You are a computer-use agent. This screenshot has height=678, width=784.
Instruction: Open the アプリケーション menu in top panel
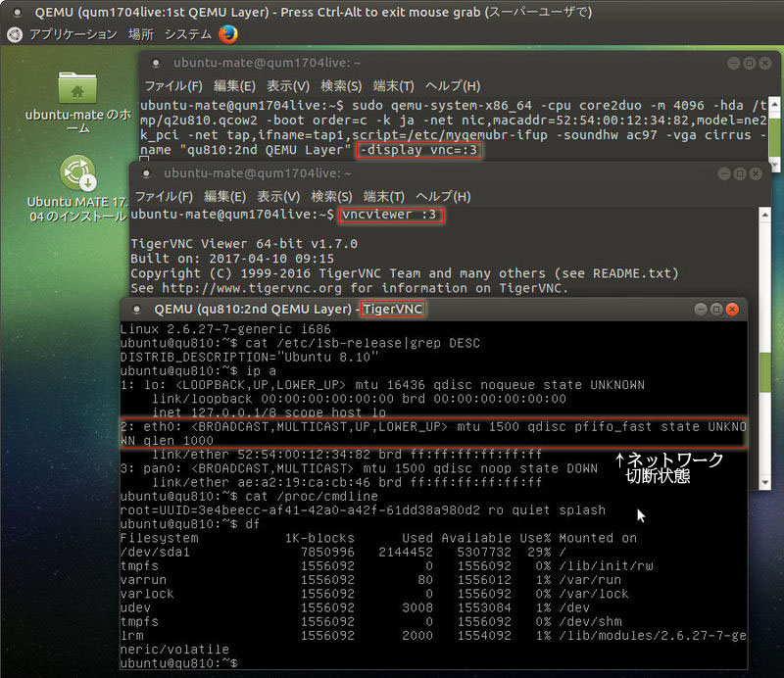coord(73,34)
